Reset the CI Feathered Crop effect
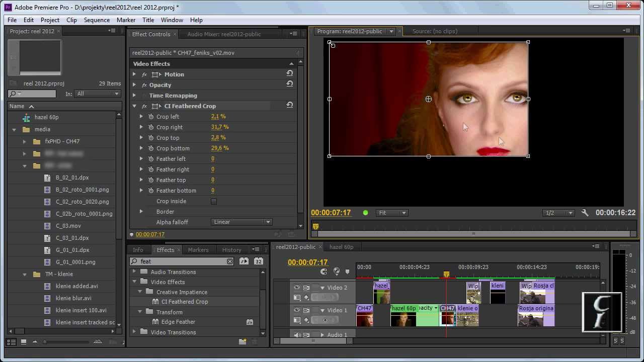The width and height of the screenshot is (644, 362). tap(290, 105)
